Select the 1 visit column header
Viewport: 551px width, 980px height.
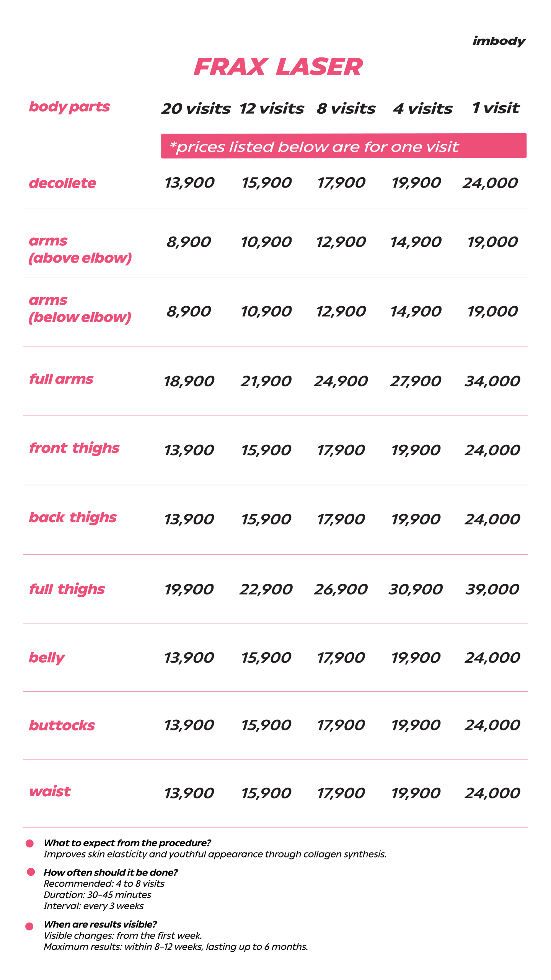coord(496,108)
